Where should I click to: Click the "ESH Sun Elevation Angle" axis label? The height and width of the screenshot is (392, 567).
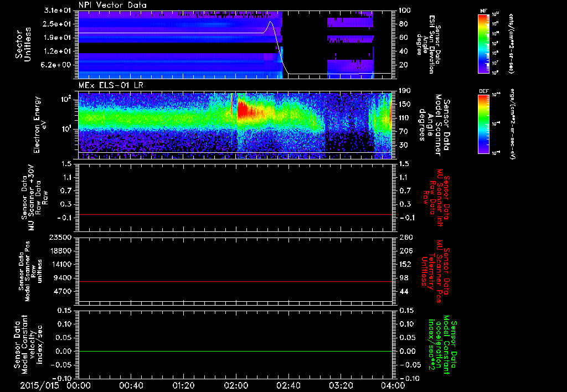429,44
